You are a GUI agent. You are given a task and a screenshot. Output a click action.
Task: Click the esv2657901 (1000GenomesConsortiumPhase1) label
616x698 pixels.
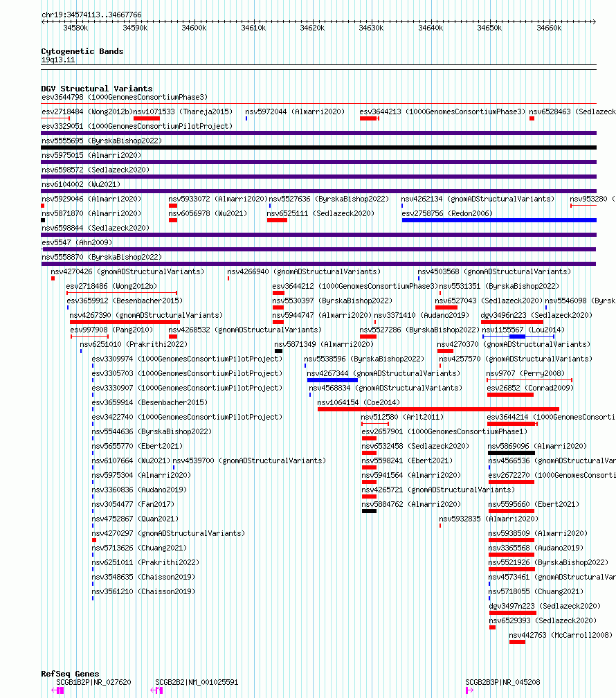(x=444, y=432)
